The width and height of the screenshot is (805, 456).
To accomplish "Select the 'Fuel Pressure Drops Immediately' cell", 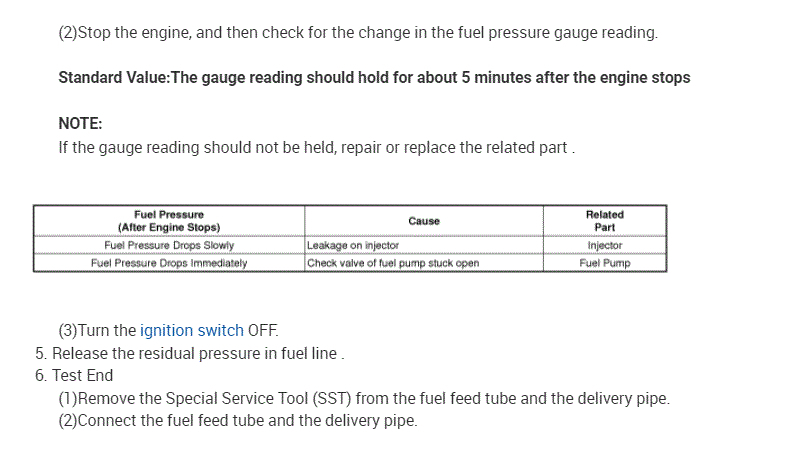I will pyautogui.click(x=169, y=264).
